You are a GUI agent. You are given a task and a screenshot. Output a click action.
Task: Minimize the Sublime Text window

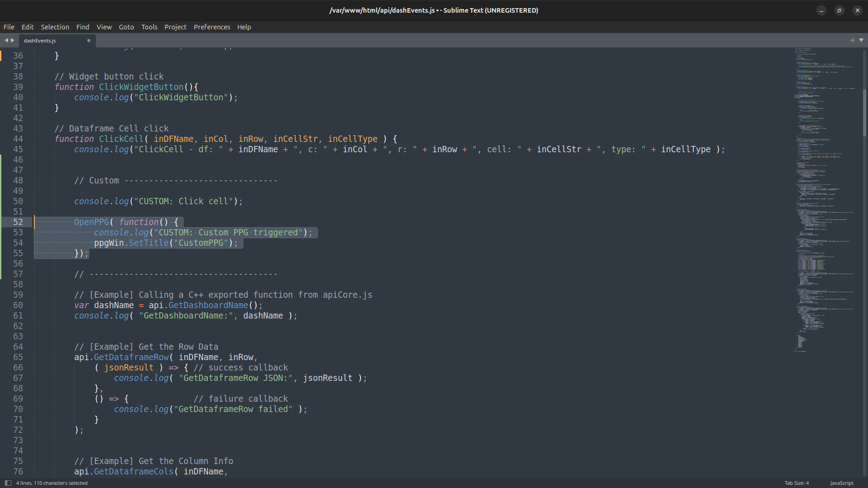[x=821, y=10]
